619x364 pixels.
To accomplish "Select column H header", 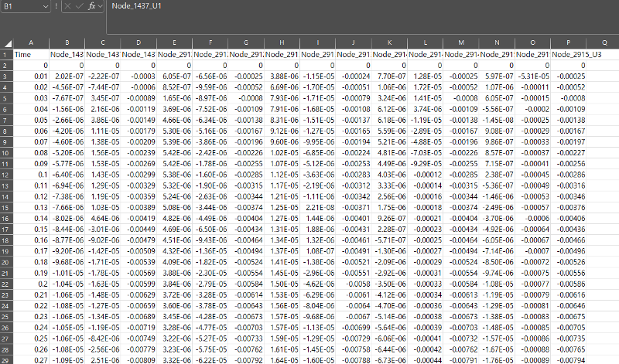I will [x=282, y=43].
